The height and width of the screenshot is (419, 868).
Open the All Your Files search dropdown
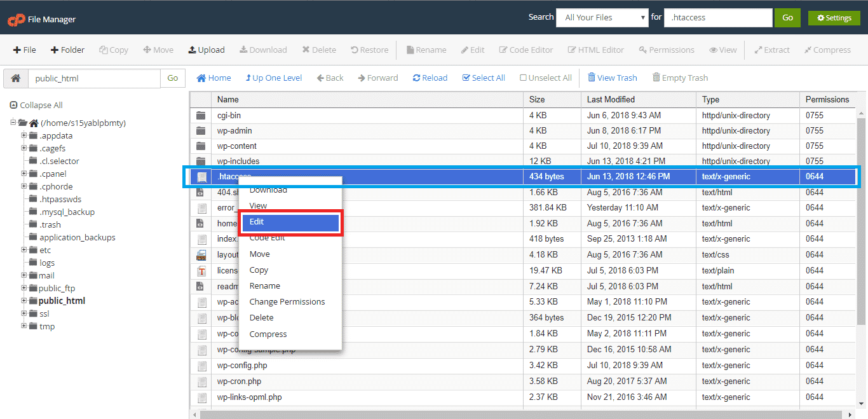(x=602, y=18)
